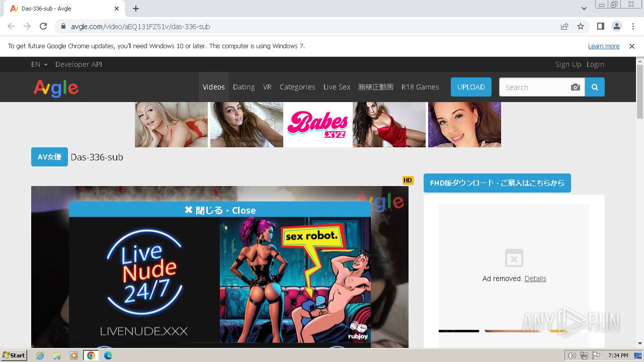Open the Developer API link
644x362 pixels.
[x=78, y=64]
